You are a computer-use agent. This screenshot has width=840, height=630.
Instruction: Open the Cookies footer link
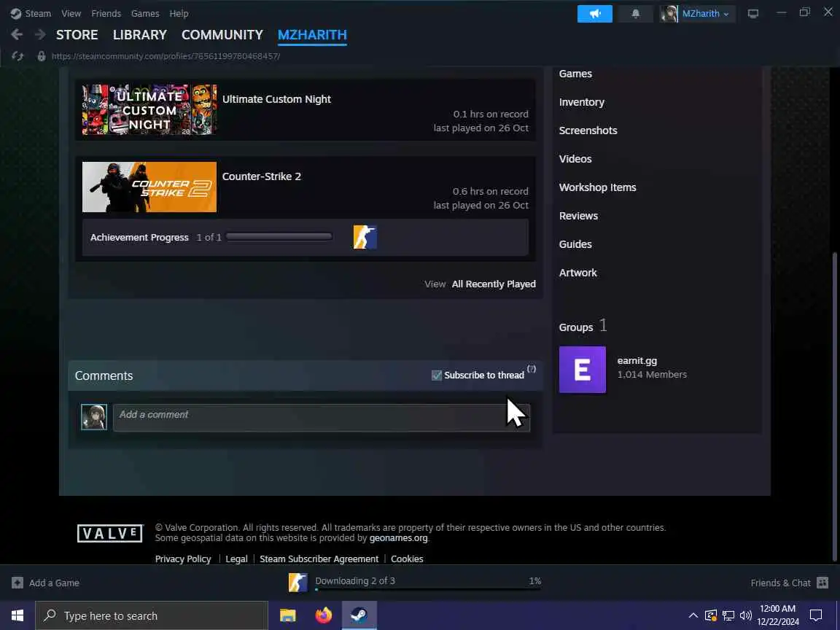pos(407,559)
